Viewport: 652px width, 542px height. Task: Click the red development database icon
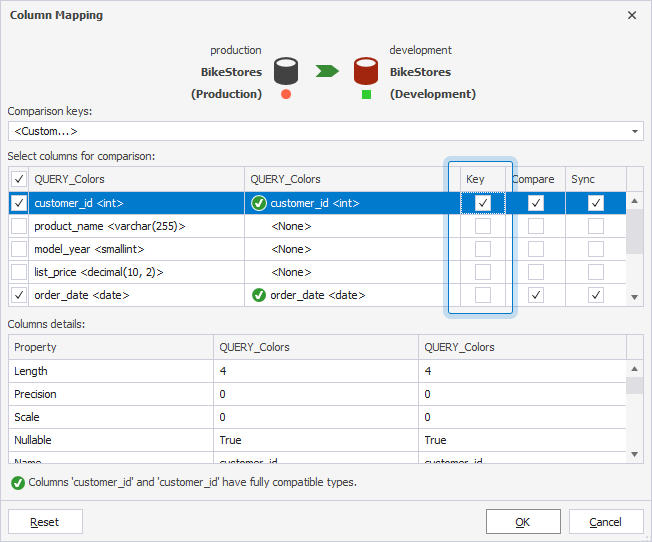pyautogui.click(x=366, y=71)
